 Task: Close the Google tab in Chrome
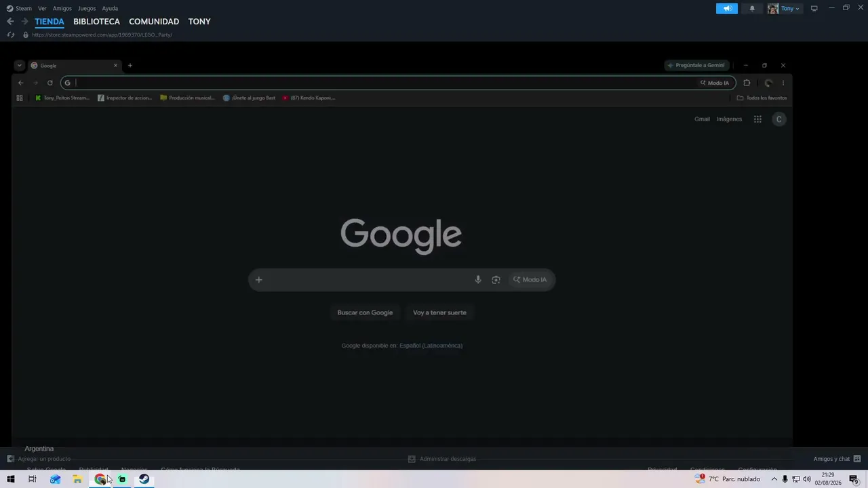115,66
